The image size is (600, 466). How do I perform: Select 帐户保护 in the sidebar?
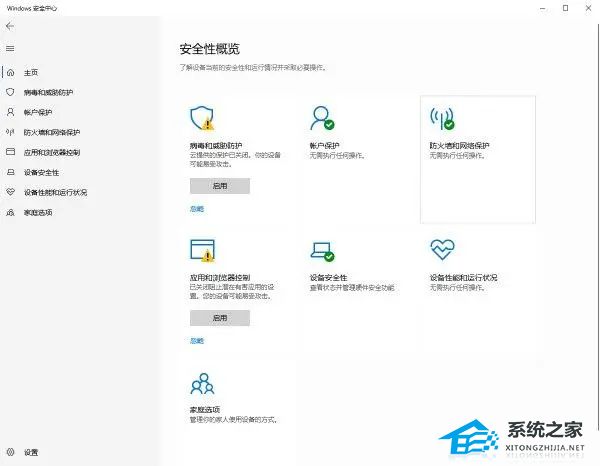point(38,112)
